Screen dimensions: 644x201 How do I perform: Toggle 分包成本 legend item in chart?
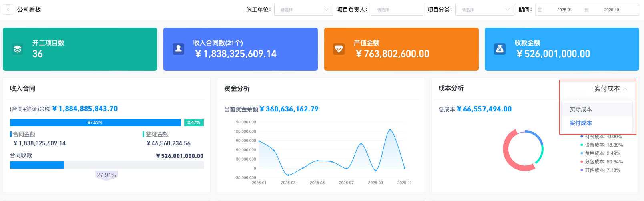tap(603, 162)
